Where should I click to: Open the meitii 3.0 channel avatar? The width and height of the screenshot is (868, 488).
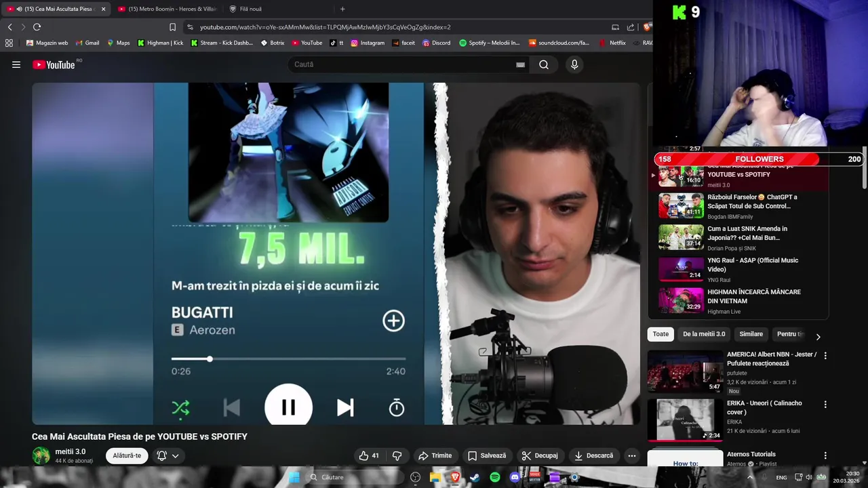click(41, 455)
